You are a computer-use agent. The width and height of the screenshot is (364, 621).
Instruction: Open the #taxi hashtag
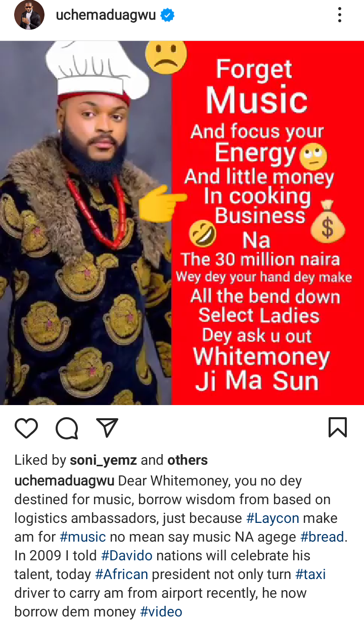click(x=310, y=574)
